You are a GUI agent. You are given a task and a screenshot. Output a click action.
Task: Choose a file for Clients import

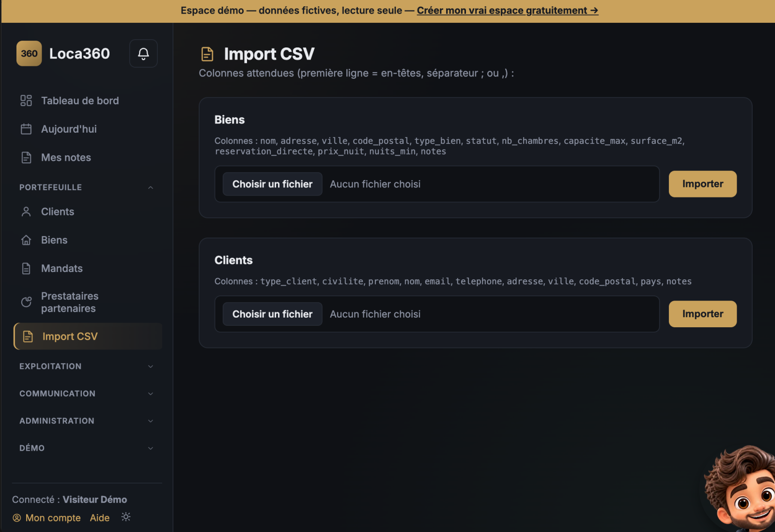pyautogui.click(x=272, y=314)
